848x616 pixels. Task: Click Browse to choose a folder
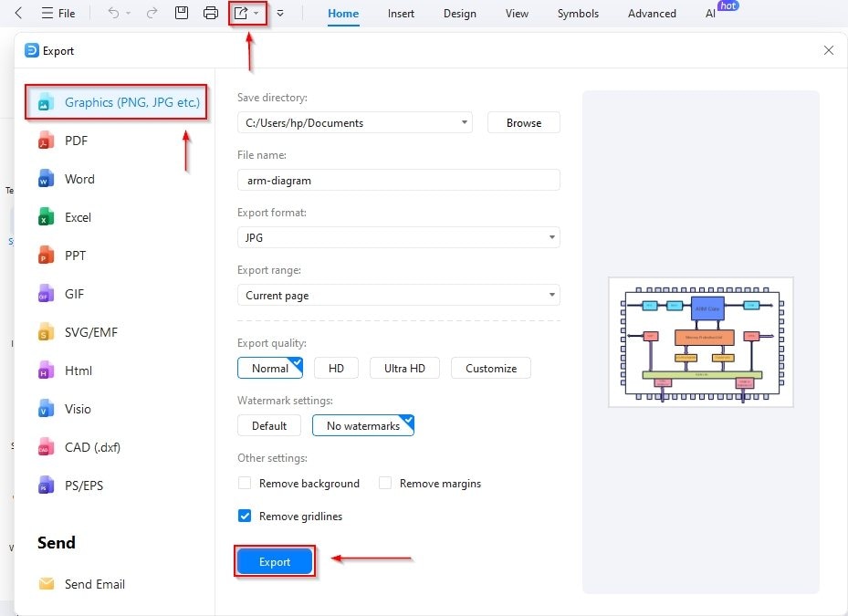point(523,122)
